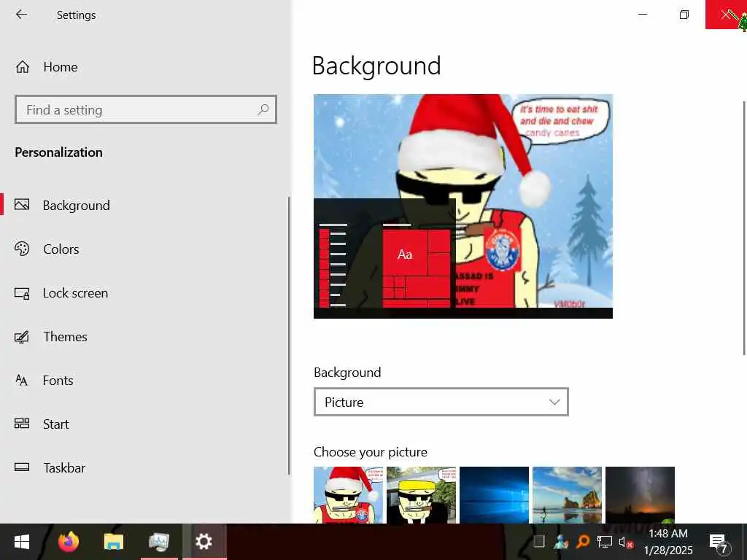Image resolution: width=747 pixels, height=560 pixels.
Task: Click the Themes brush icon
Action: (22, 337)
